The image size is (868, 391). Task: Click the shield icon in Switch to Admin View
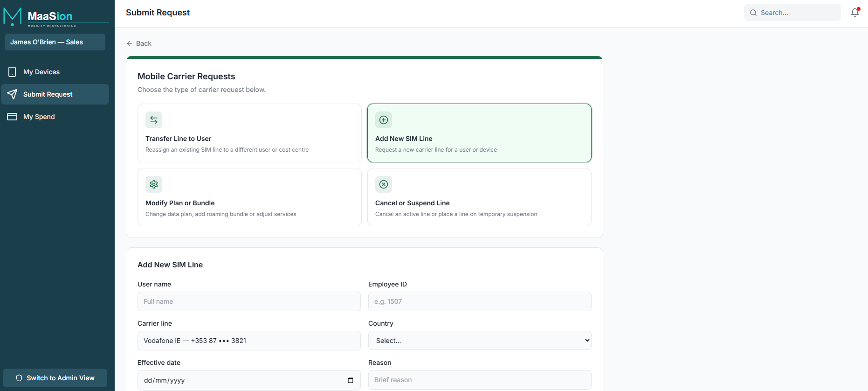(19, 378)
